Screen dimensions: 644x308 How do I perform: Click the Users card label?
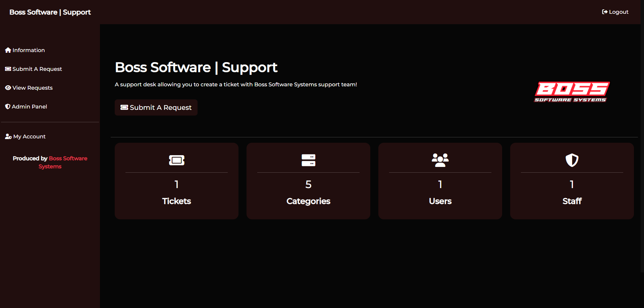click(440, 201)
